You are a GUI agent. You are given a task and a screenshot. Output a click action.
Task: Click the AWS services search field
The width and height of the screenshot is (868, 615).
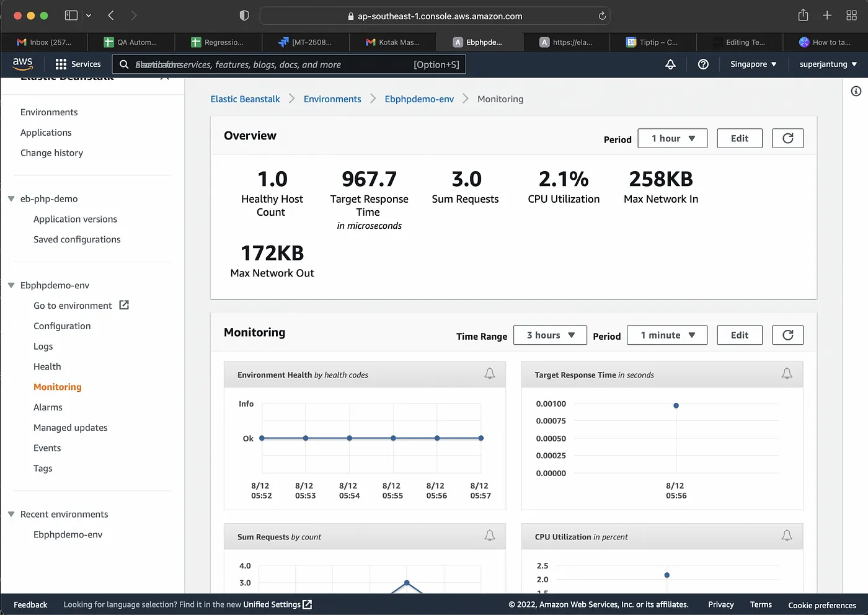pyautogui.click(x=289, y=64)
